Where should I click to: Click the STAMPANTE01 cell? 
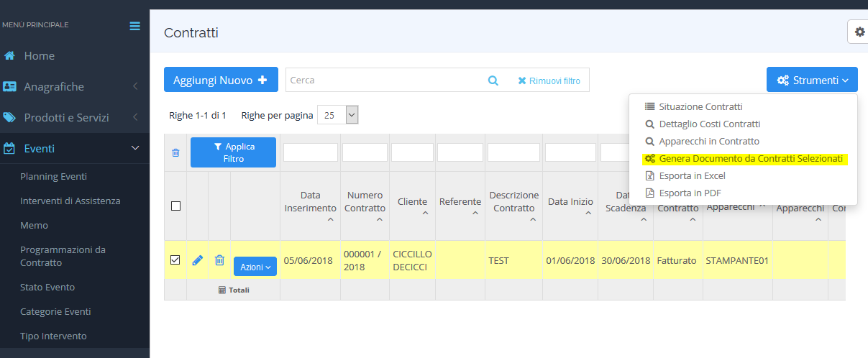(x=738, y=261)
